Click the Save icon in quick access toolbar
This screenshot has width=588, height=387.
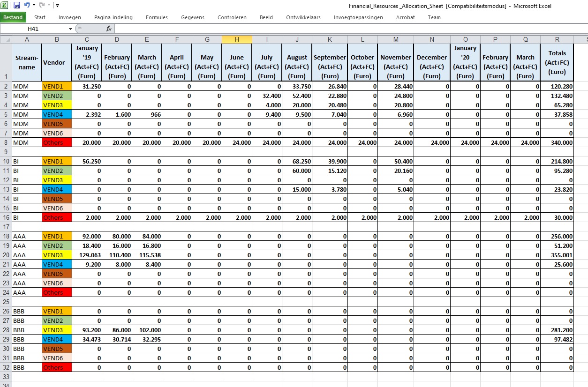click(x=17, y=6)
